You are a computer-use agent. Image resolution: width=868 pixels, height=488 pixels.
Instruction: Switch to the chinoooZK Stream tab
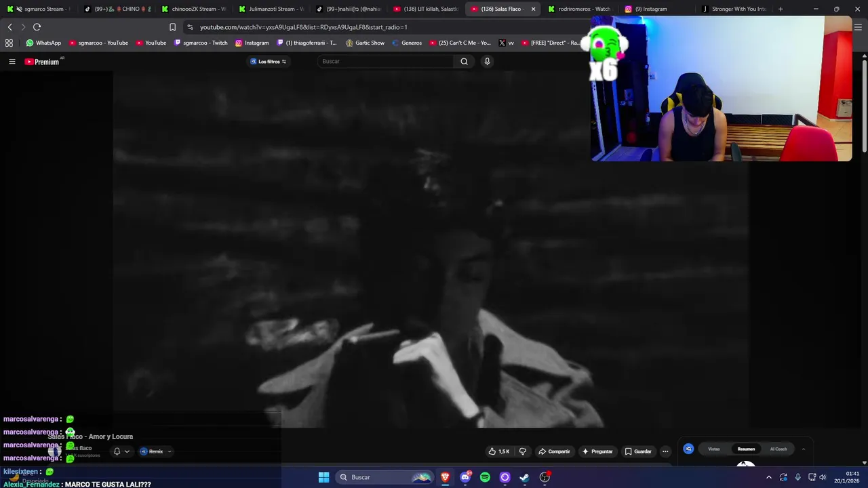coord(194,9)
